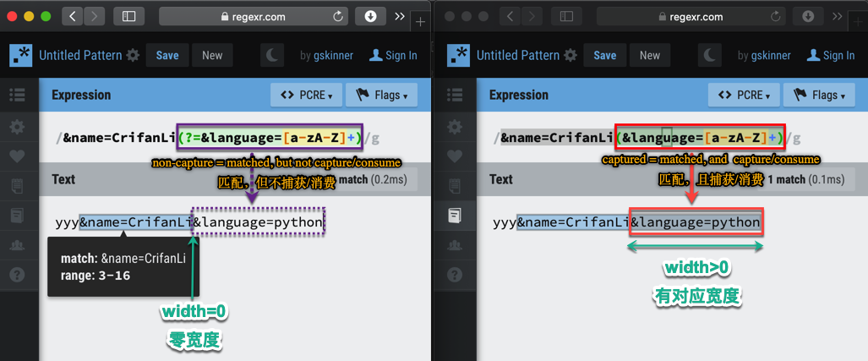Click the RegExr logo in left window

point(21,55)
